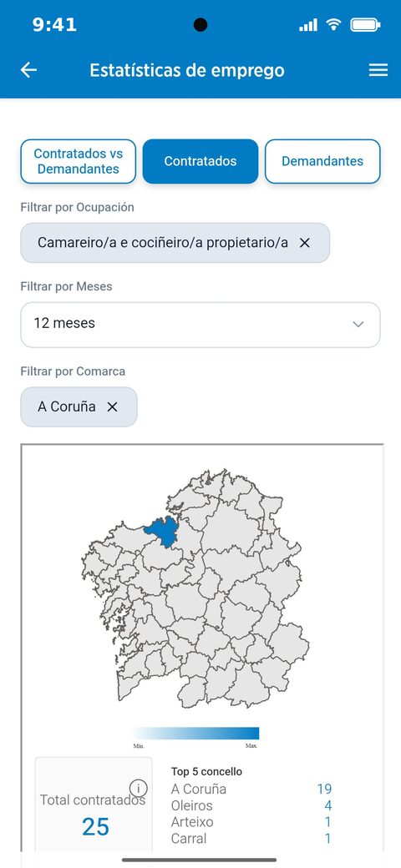Image resolution: width=401 pixels, height=868 pixels.
Task: Tap the cellular signal icon
Action: [308, 25]
